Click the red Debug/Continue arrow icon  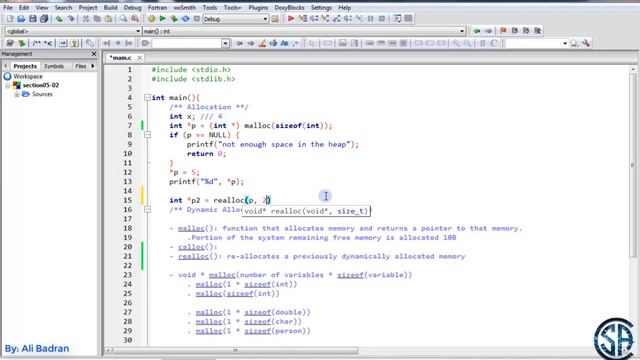pos(291,19)
